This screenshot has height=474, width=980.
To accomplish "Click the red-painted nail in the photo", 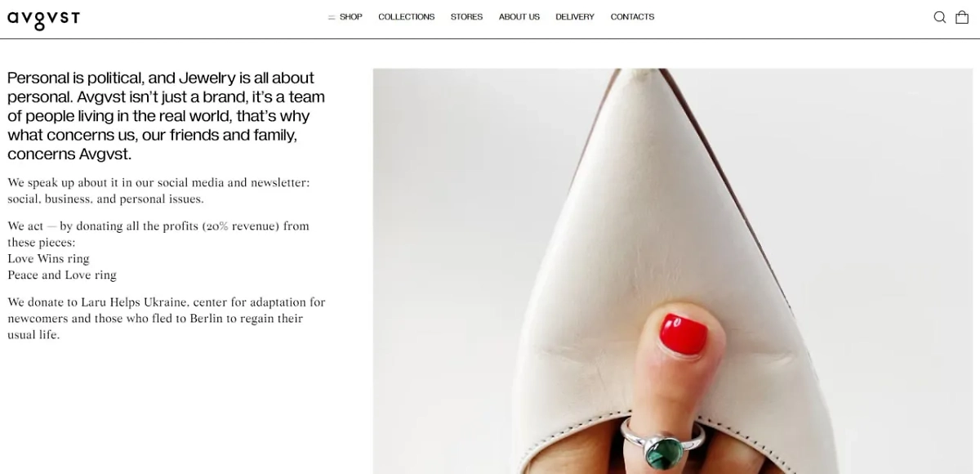I will [683, 334].
